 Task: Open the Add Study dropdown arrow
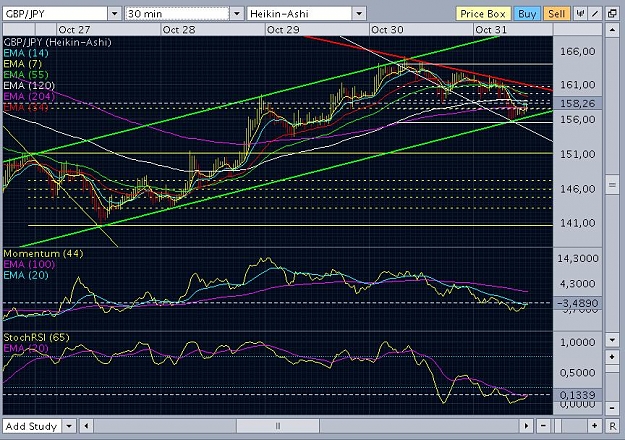click(x=69, y=426)
